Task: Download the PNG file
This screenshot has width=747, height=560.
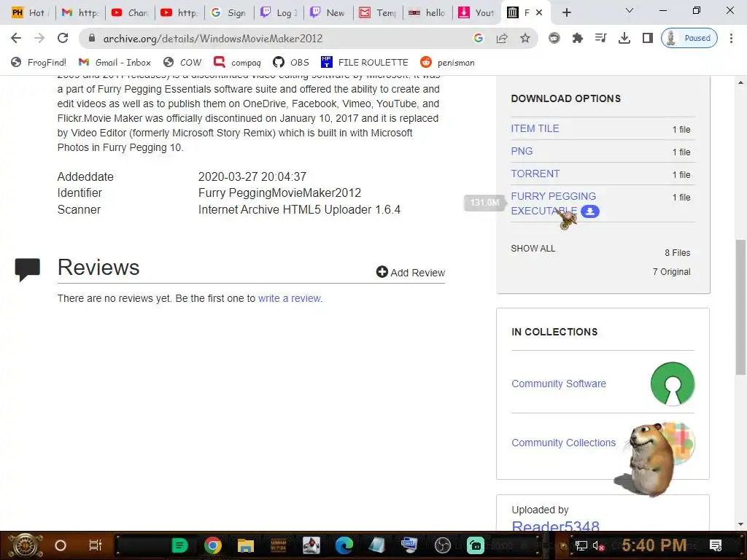Action: coord(522,151)
